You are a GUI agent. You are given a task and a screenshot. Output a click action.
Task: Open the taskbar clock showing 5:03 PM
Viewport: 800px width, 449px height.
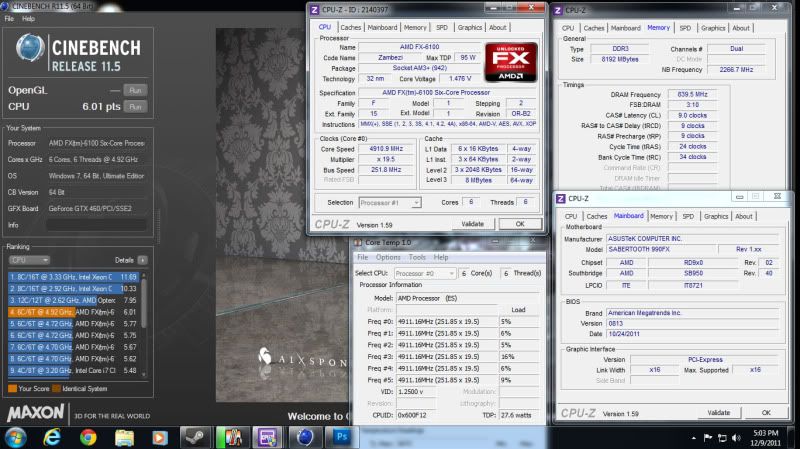point(765,438)
